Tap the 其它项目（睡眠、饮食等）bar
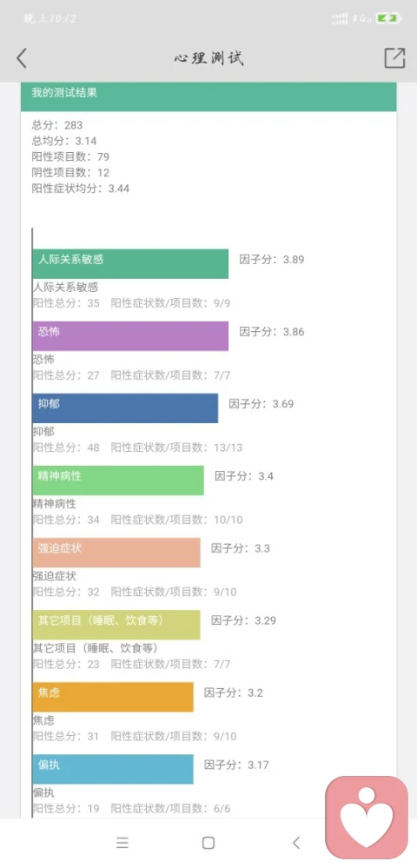 (116, 625)
